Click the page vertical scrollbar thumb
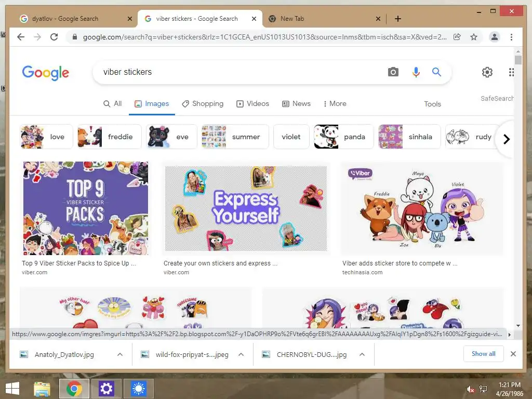532x399 pixels. (518, 60)
